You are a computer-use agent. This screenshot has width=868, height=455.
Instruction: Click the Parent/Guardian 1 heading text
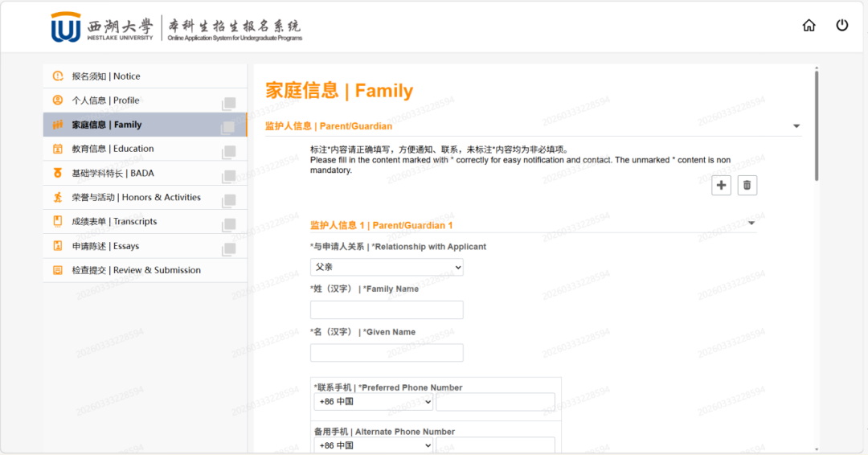point(382,225)
